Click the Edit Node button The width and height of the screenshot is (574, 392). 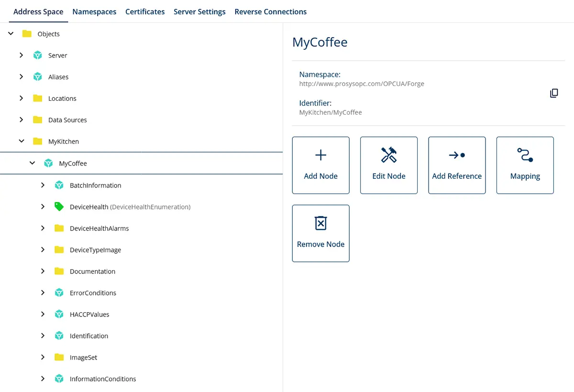[389, 165]
